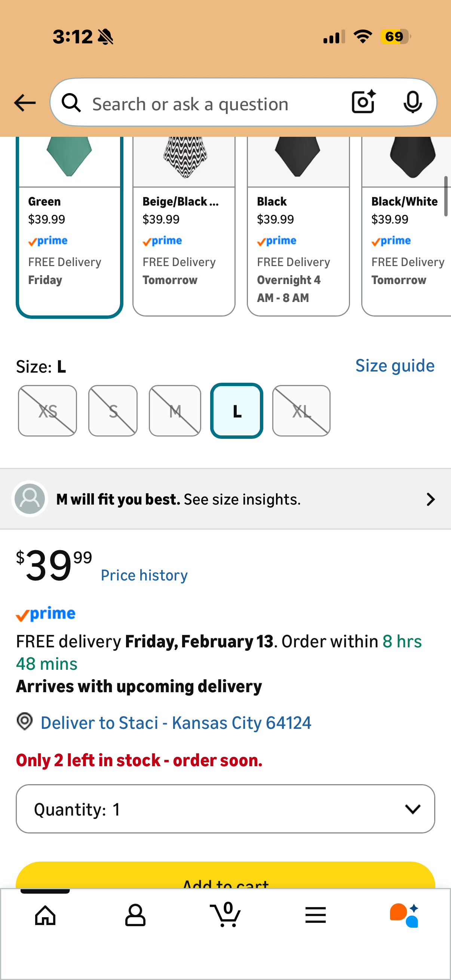Open the account profile icon
The image size is (451, 980).
pyautogui.click(x=135, y=915)
